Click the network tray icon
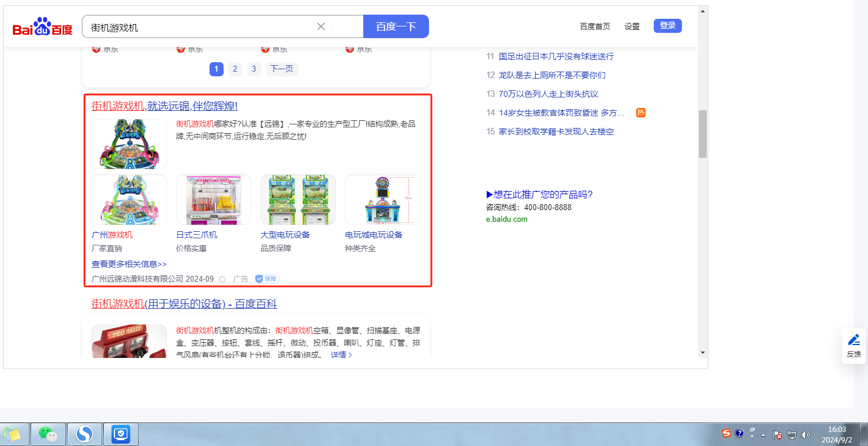Screen dimensions: 868x446 click(x=792, y=435)
